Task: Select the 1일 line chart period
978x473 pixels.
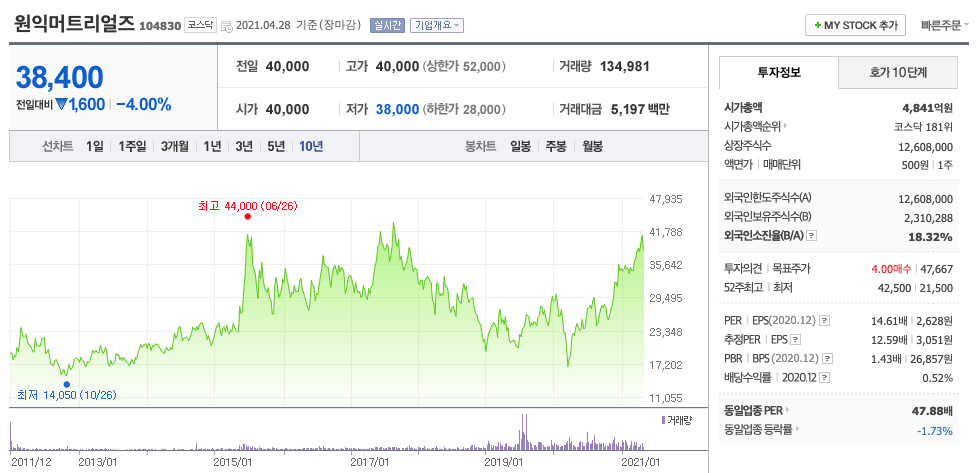Action: (95, 147)
